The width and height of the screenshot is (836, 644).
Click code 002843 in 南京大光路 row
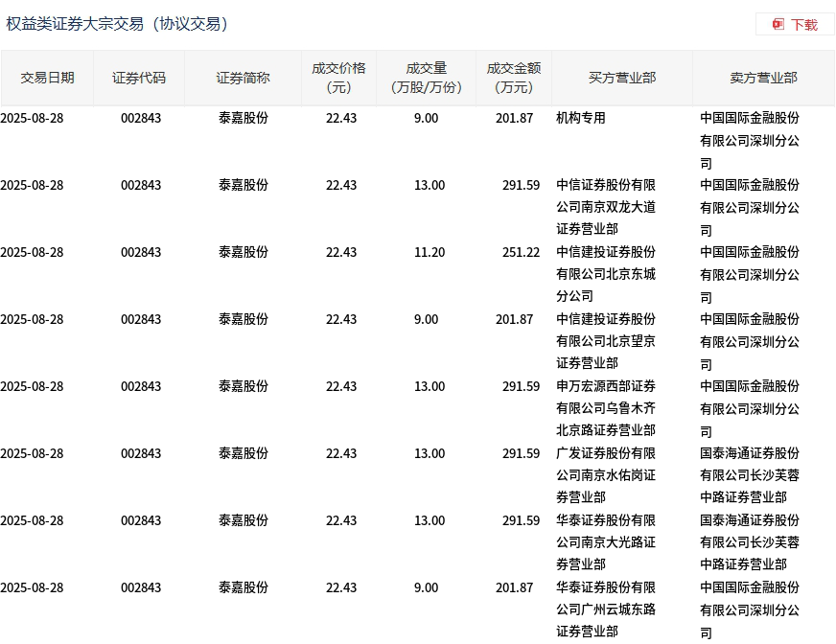pyautogui.click(x=141, y=520)
